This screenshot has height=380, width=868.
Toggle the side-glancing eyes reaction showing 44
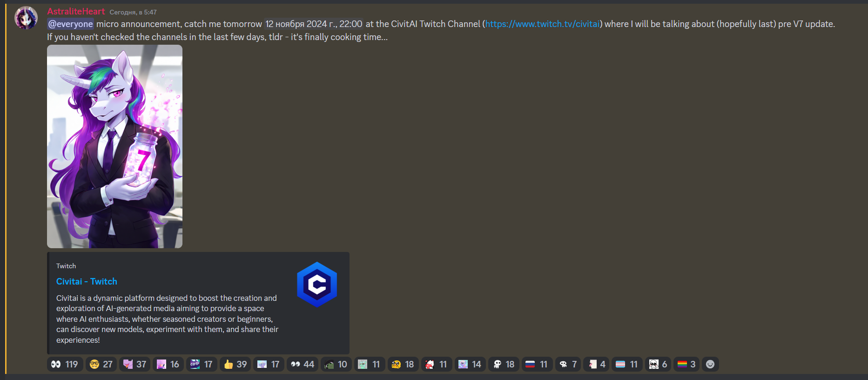pyautogui.click(x=303, y=364)
